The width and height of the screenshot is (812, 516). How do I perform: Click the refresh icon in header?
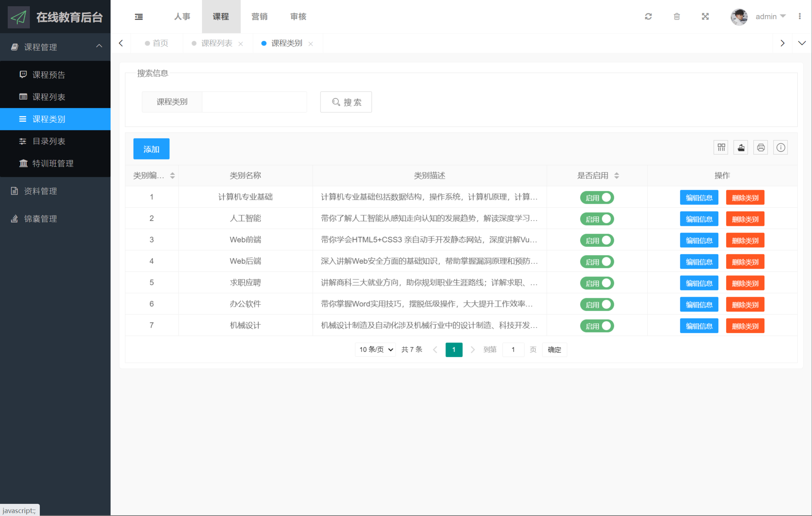pos(648,17)
